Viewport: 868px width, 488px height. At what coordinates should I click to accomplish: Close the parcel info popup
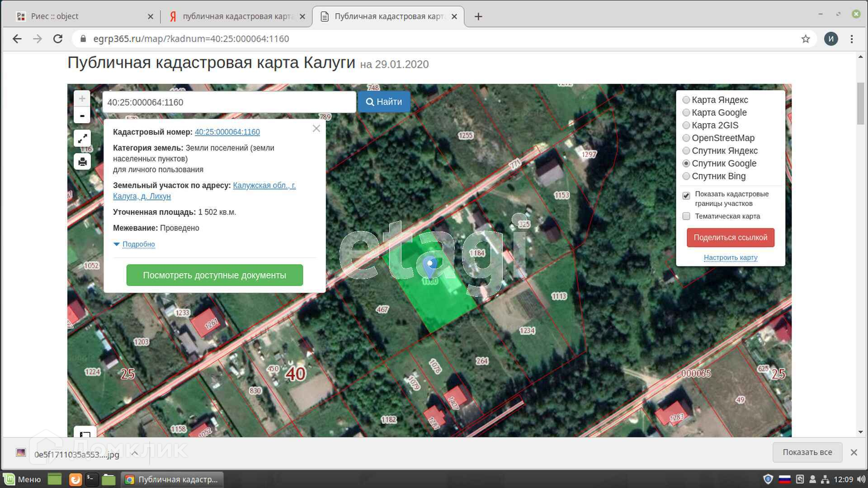[x=316, y=129]
